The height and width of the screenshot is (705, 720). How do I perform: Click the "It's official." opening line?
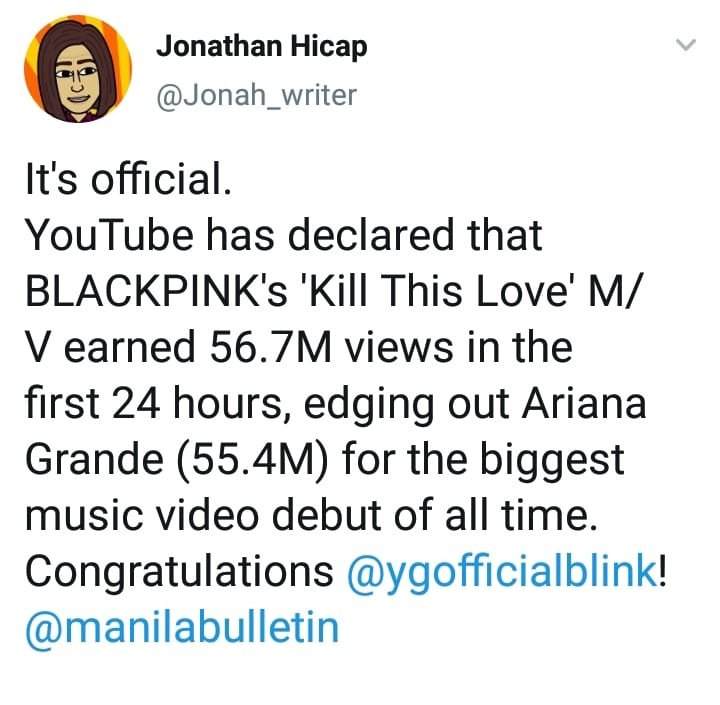click(128, 179)
